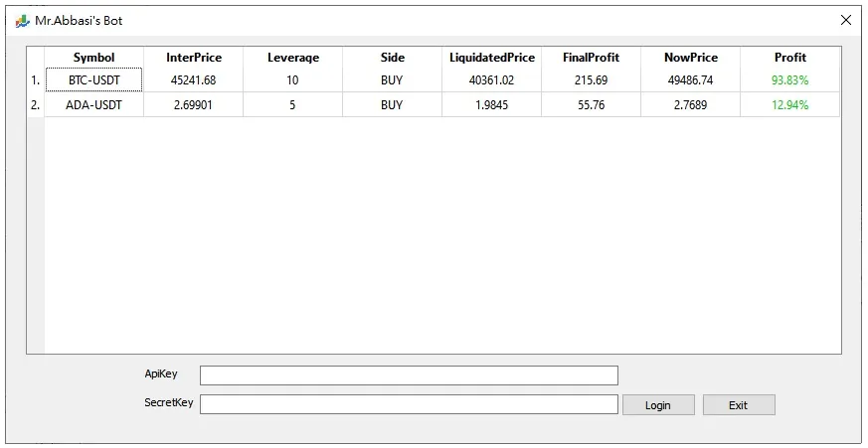
Task: Sort by the Symbol column header
Action: click(x=94, y=58)
